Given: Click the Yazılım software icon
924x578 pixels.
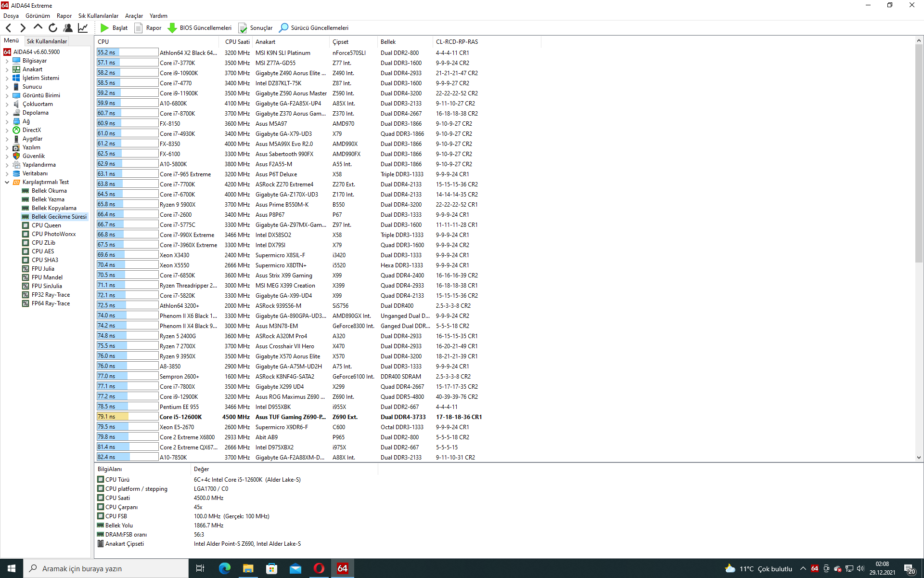Looking at the screenshot, I should click(x=16, y=147).
